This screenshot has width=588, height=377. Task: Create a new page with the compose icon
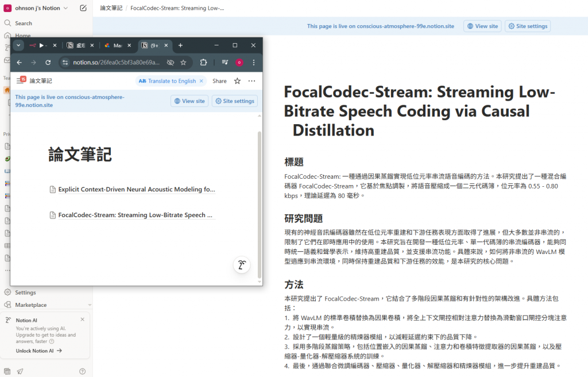pyautogui.click(x=83, y=8)
